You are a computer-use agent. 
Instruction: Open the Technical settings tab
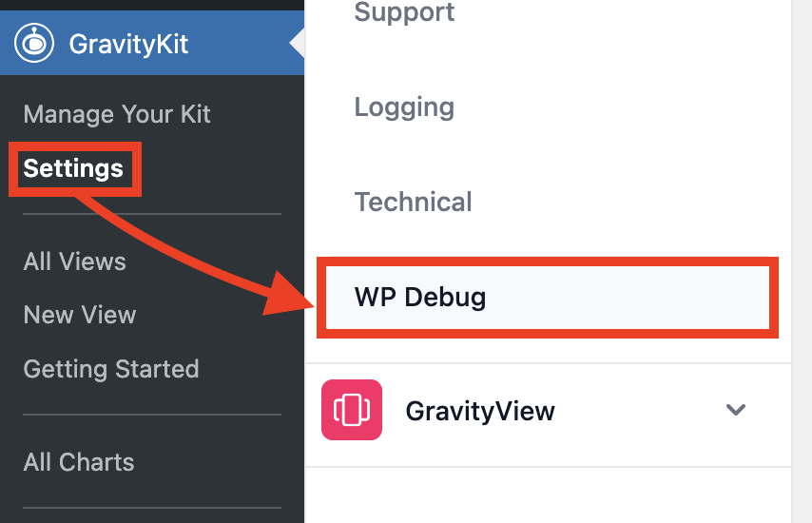pos(413,202)
